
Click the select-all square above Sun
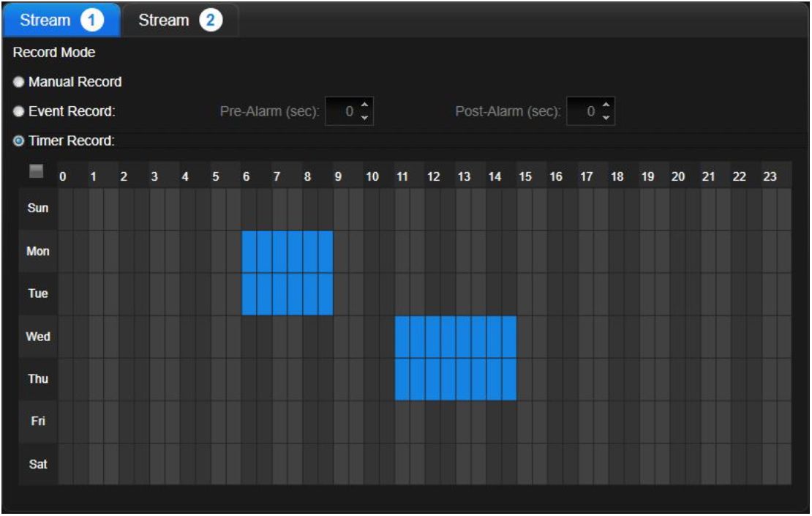pyautogui.click(x=36, y=171)
